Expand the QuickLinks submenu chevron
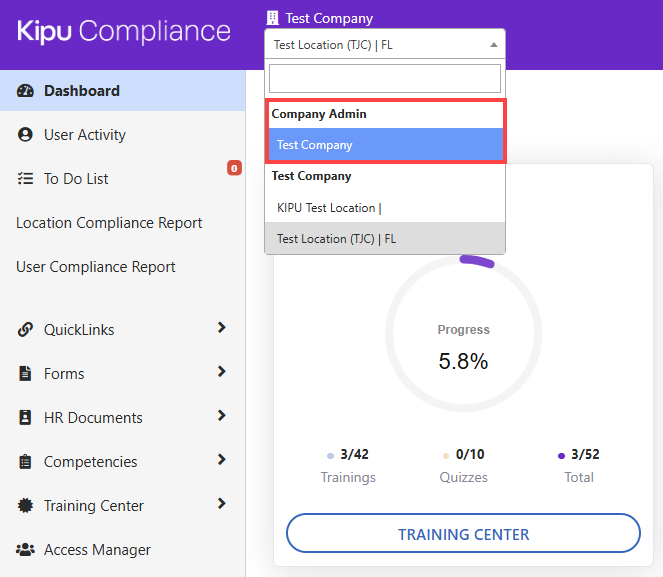This screenshot has width=663, height=577. tap(221, 328)
